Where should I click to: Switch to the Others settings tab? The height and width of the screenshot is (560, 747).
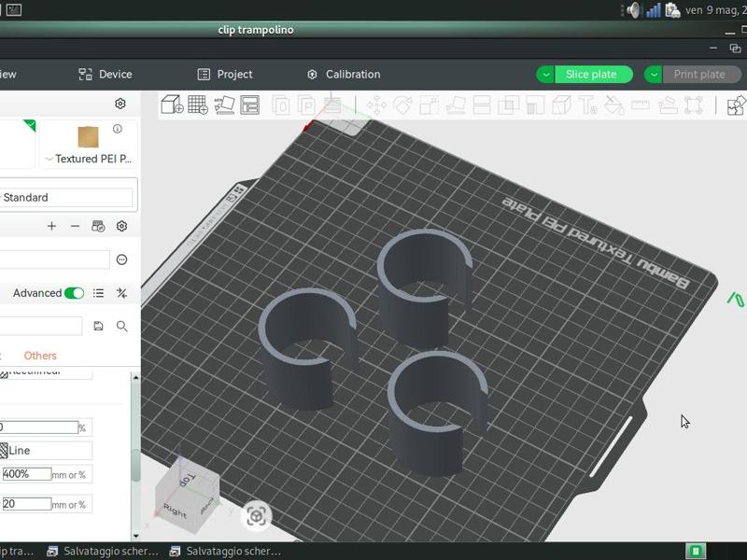click(40, 356)
